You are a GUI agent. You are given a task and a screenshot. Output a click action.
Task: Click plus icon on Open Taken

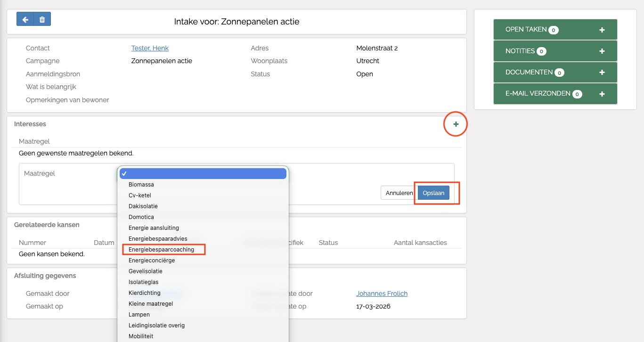(x=602, y=30)
